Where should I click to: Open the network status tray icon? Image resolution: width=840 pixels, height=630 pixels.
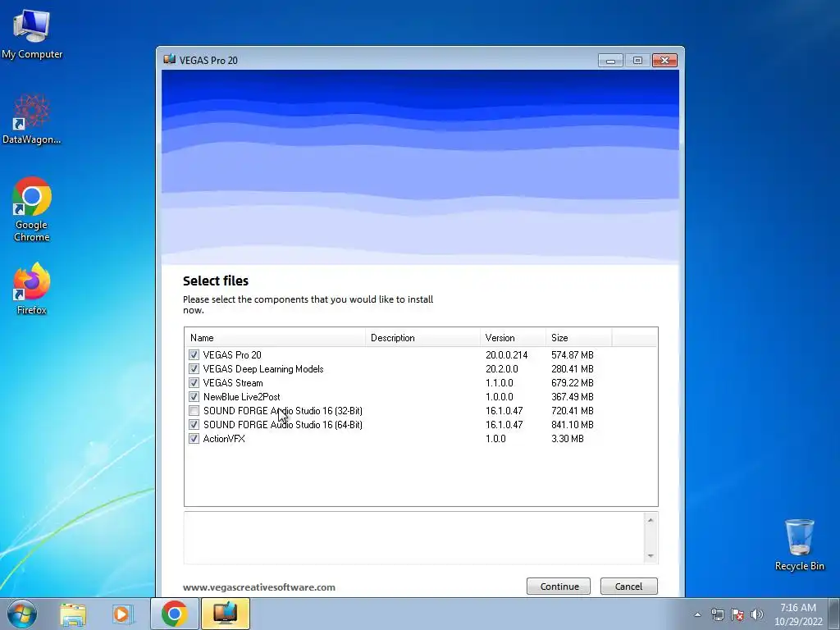click(x=717, y=614)
